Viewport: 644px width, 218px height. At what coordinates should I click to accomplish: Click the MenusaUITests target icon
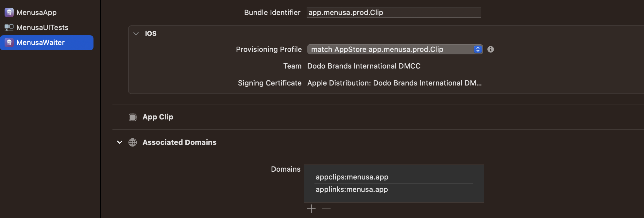click(x=9, y=27)
